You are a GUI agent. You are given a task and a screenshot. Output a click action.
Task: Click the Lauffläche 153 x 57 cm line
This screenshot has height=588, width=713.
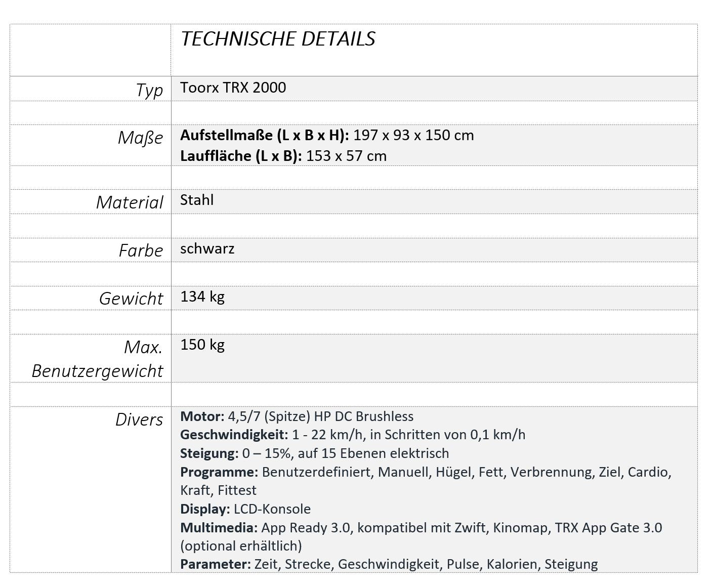coord(283,156)
